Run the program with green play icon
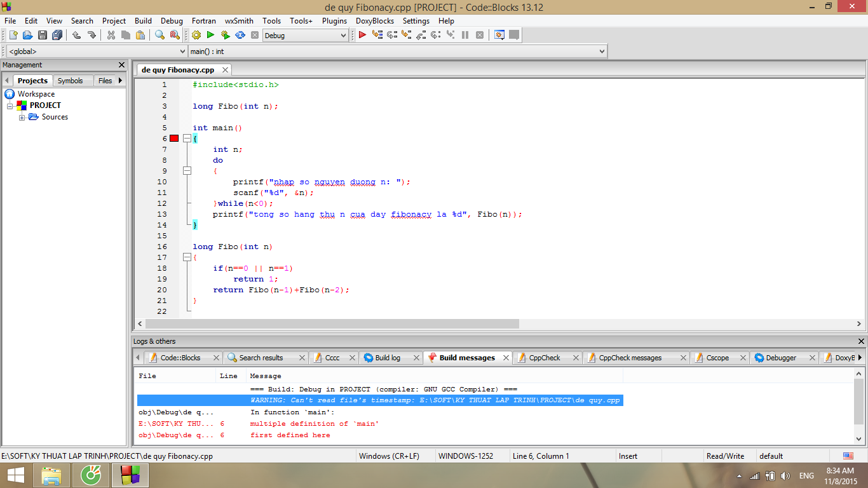Image resolution: width=868 pixels, height=488 pixels. 210,36
